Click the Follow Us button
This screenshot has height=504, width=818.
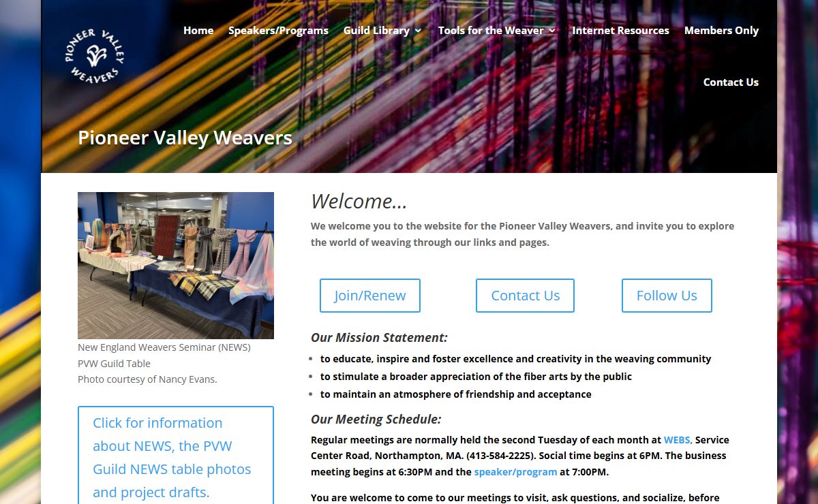667,296
